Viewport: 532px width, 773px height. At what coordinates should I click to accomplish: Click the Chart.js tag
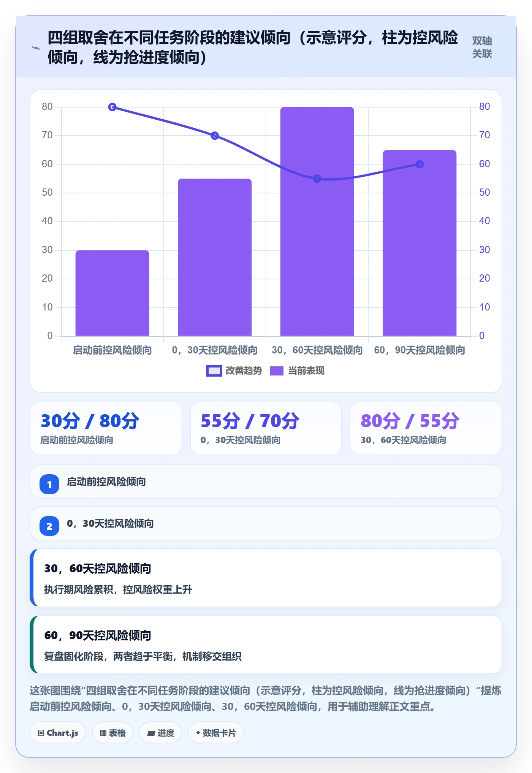click(x=58, y=733)
